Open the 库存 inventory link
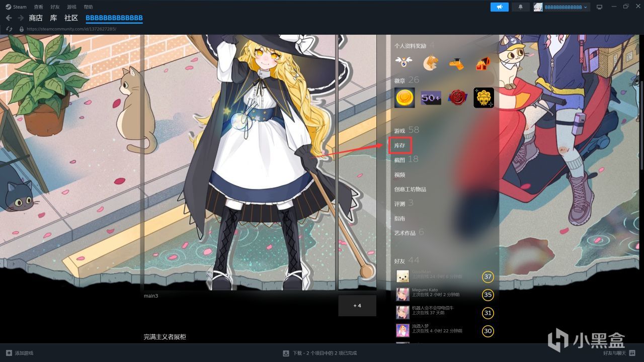The image size is (644, 362). [400, 146]
